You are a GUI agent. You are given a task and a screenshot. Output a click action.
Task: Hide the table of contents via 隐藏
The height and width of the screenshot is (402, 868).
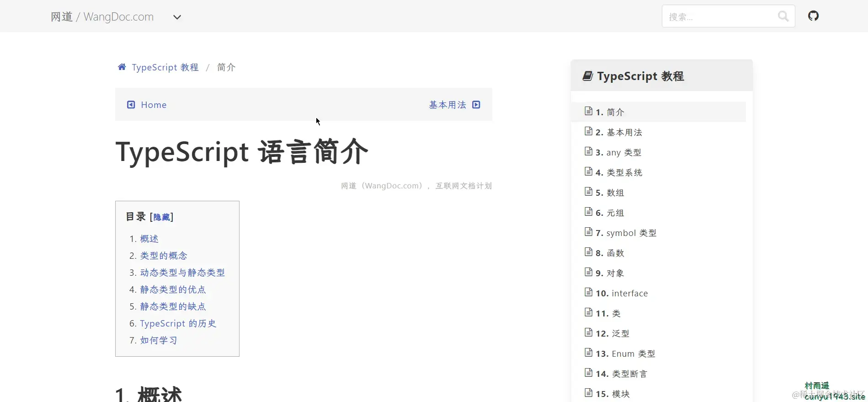(x=161, y=217)
